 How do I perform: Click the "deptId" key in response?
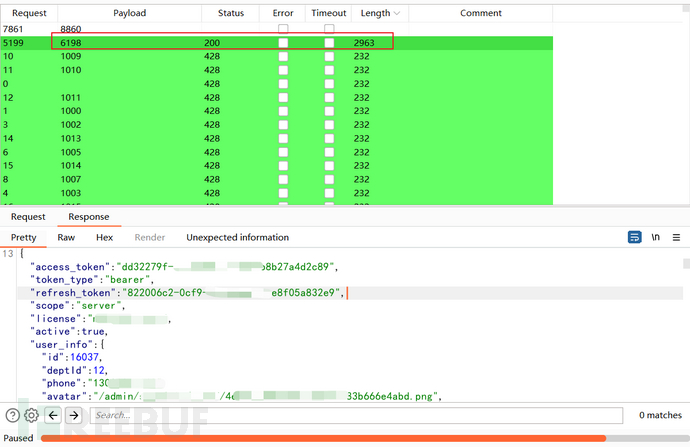point(64,370)
